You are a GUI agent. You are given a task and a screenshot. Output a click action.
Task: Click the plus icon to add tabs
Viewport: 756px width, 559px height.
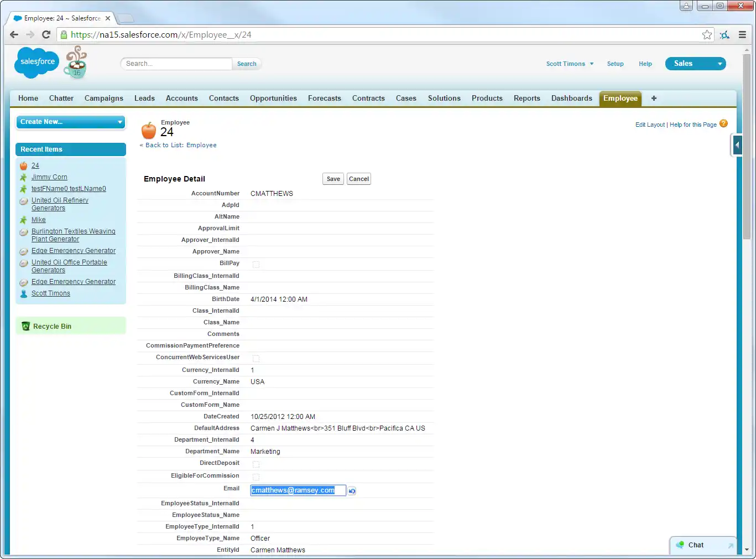pyautogui.click(x=654, y=99)
